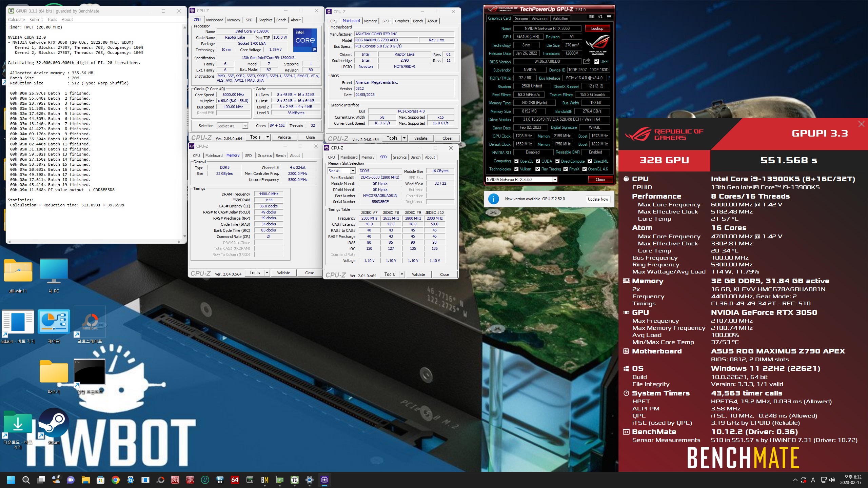Toggle the Vulkan checkbox in GPU-Z
The image size is (868, 488).
[x=516, y=169]
